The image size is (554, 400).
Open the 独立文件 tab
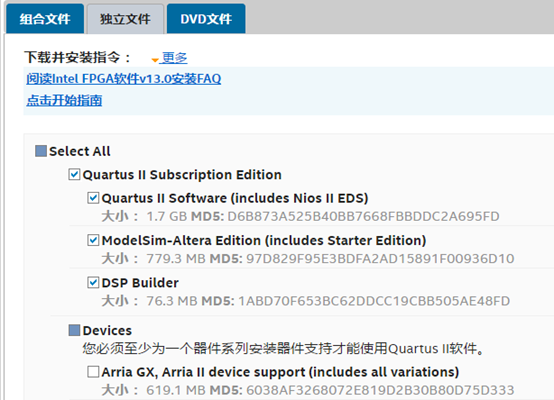[125, 19]
